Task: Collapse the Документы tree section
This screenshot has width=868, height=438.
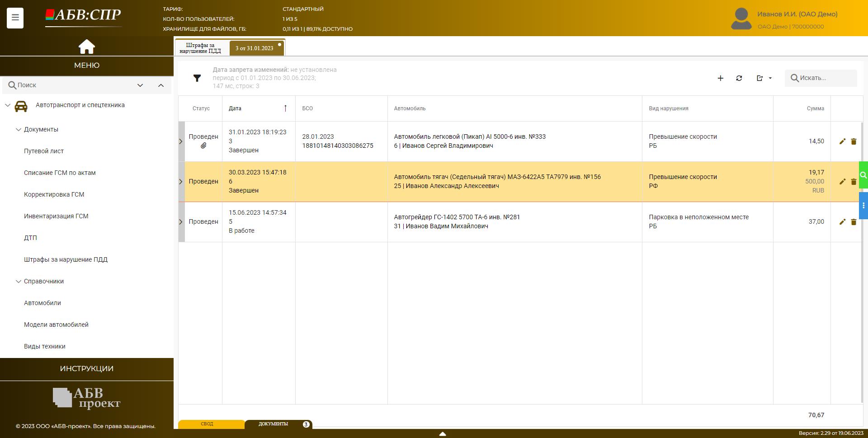Action: (19, 130)
